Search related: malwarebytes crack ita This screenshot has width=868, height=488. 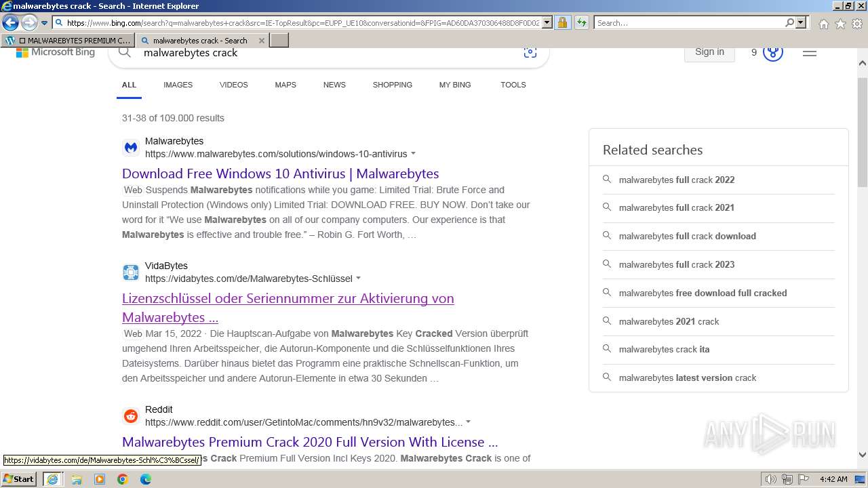pos(719,349)
